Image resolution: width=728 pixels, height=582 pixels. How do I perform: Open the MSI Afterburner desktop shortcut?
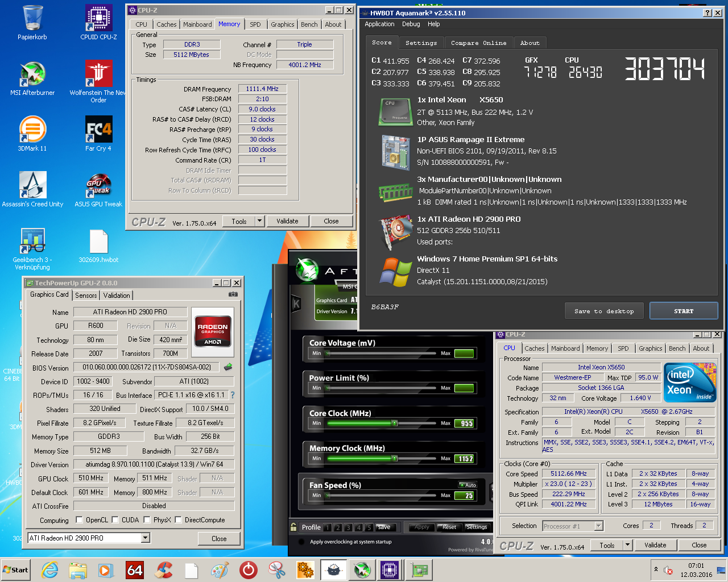(32, 78)
